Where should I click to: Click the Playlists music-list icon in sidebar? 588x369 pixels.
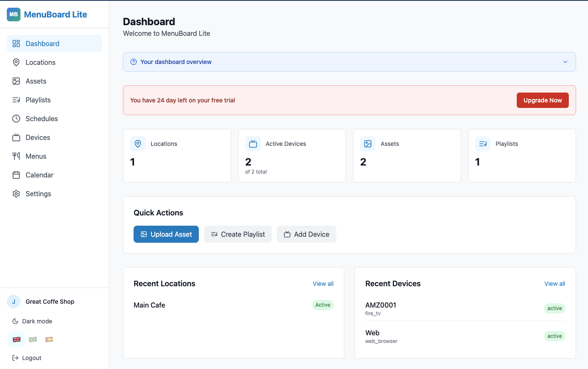click(x=16, y=100)
